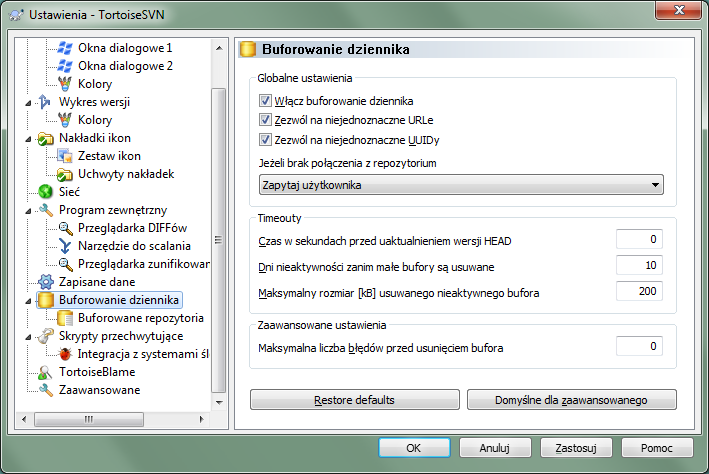The width and height of the screenshot is (709, 474).
Task: Click the Anuluj button
Action: (x=495, y=448)
